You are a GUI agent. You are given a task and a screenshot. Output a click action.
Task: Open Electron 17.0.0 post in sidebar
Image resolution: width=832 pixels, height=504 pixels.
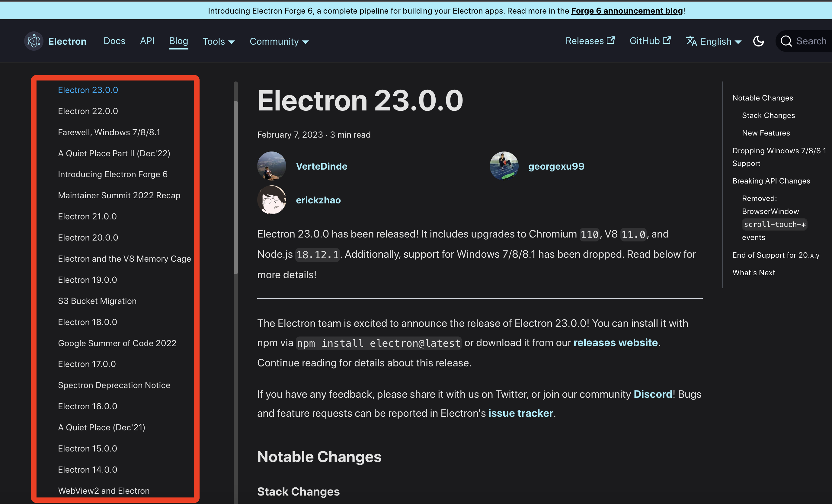click(x=86, y=364)
